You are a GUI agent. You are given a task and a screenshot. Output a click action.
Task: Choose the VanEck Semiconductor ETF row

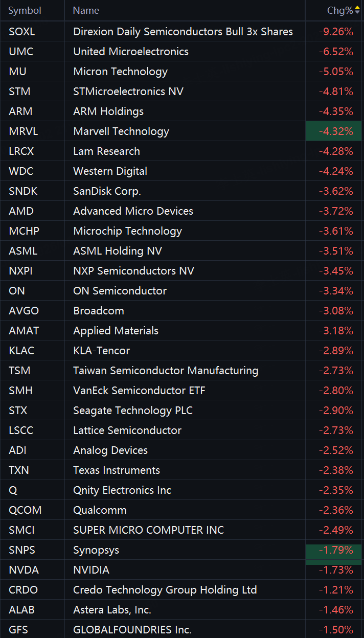pos(182,391)
